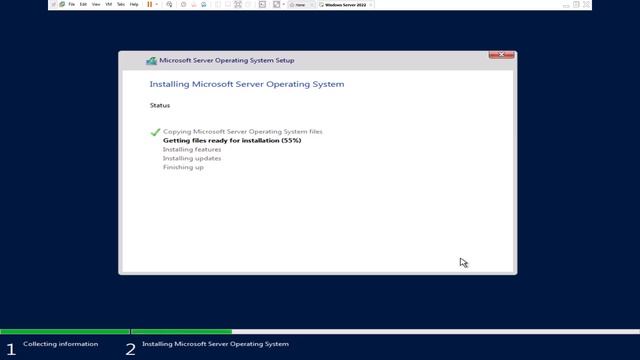Enter full screen mode icon

click(x=238, y=4)
